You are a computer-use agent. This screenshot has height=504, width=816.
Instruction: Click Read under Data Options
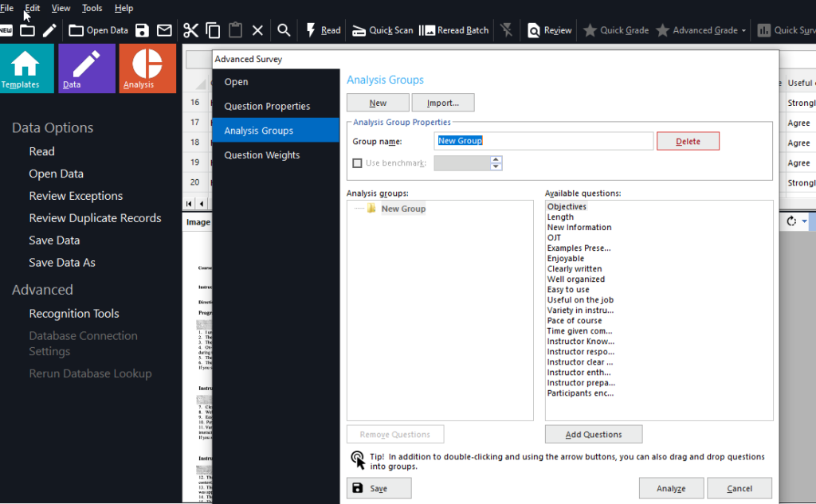pyautogui.click(x=41, y=151)
